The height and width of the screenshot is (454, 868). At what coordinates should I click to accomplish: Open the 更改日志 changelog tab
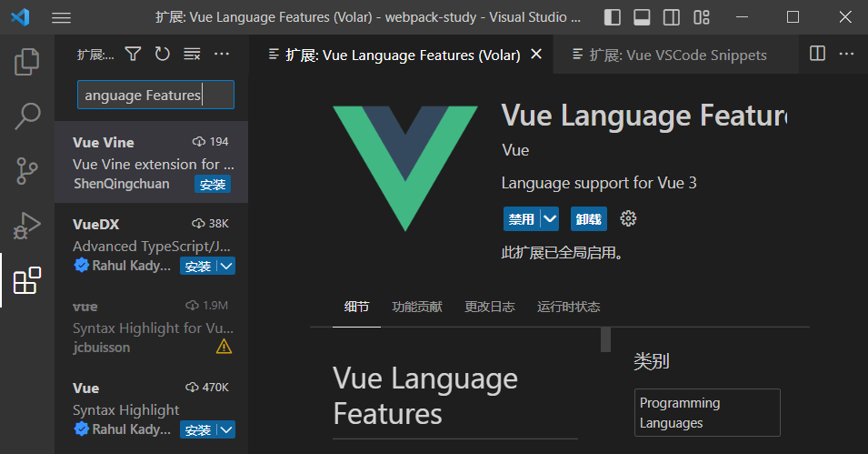pos(489,307)
